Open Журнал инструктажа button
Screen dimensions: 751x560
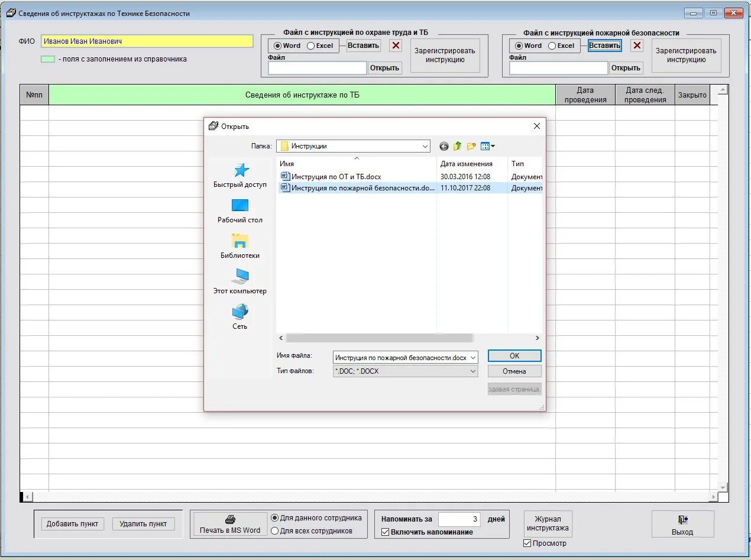548,524
